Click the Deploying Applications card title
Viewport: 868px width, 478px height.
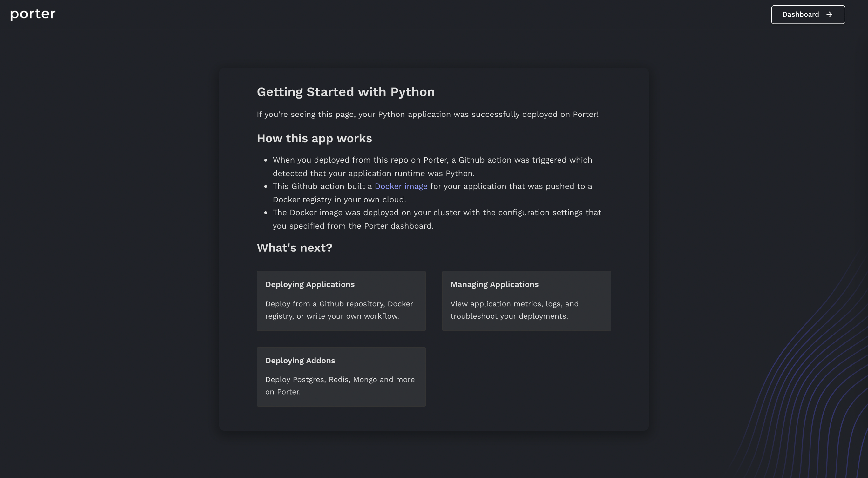click(310, 284)
